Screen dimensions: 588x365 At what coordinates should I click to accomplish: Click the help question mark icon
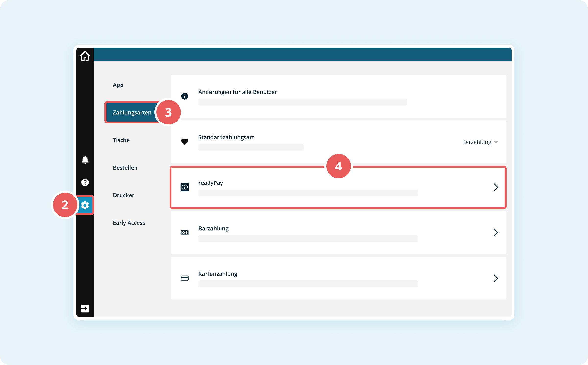(x=85, y=182)
